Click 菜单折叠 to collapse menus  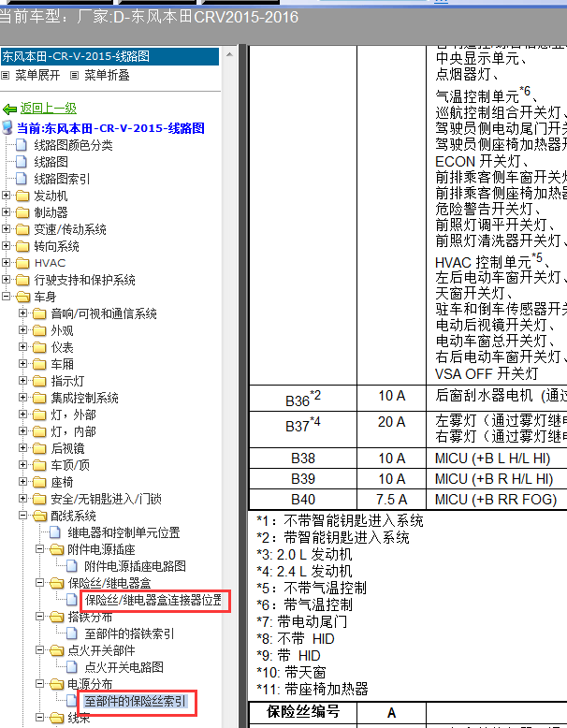pos(107,75)
